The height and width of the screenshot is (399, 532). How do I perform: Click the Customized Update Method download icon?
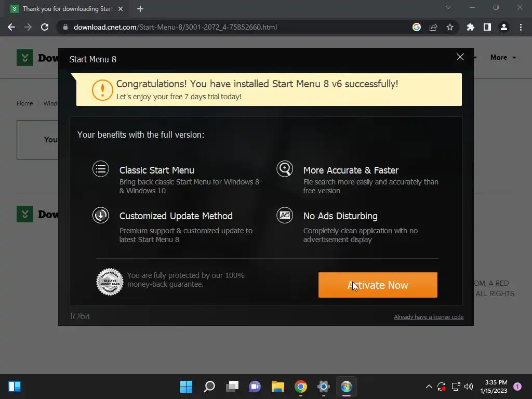pyautogui.click(x=101, y=215)
